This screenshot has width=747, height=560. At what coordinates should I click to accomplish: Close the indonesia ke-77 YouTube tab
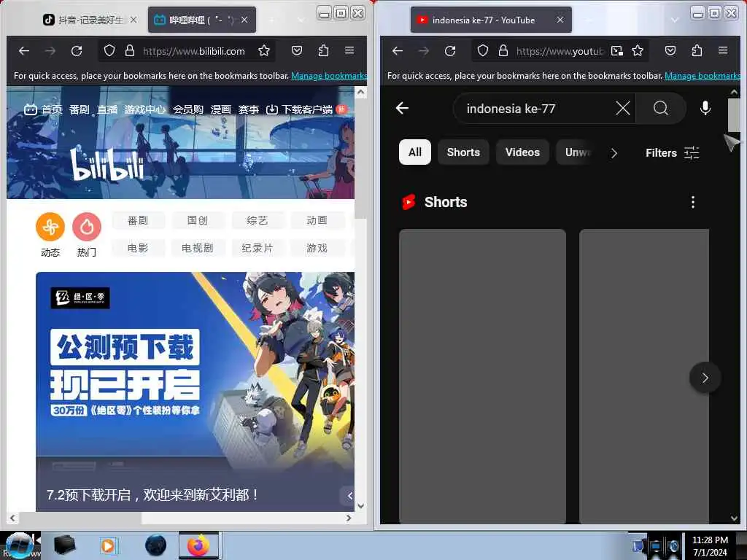pyautogui.click(x=560, y=20)
